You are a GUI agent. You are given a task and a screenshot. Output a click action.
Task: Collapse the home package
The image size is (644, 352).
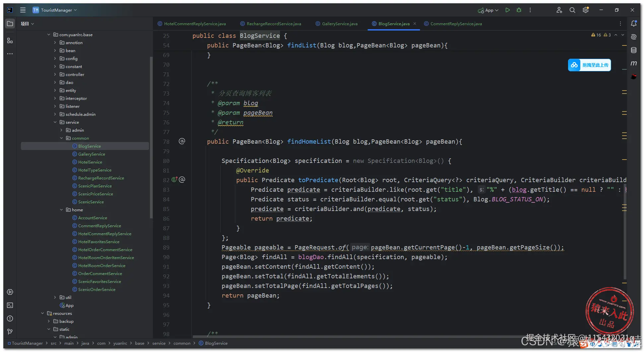(x=61, y=210)
